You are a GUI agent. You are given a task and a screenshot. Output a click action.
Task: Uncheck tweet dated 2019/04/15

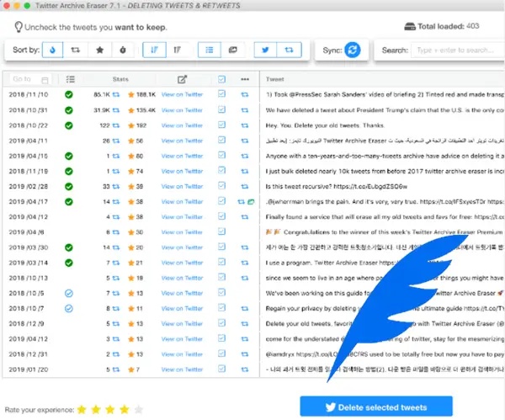(221, 155)
